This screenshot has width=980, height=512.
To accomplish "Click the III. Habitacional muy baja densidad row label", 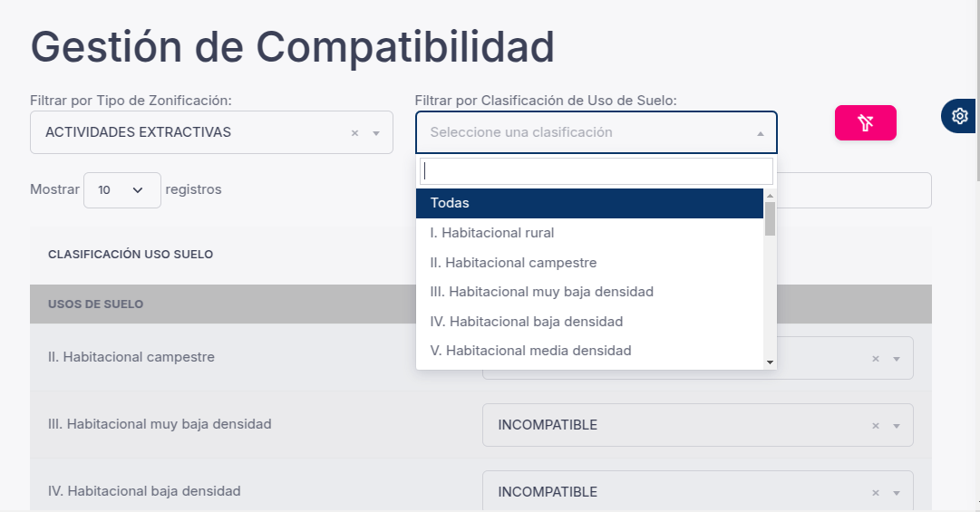I will click(160, 424).
